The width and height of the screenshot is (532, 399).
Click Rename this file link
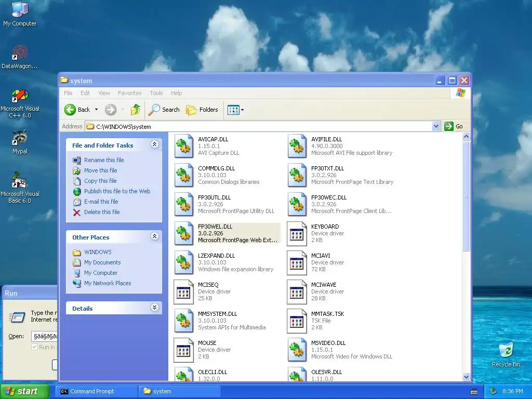pyautogui.click(x=104, y=160)
